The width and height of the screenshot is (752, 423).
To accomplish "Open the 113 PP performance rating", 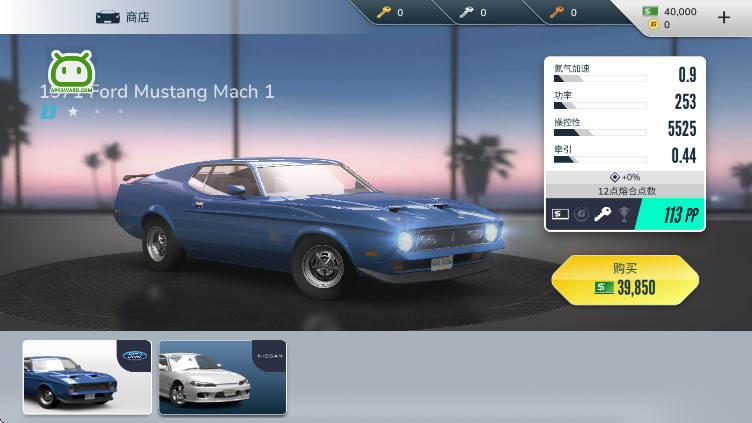I will coord(670,214).
